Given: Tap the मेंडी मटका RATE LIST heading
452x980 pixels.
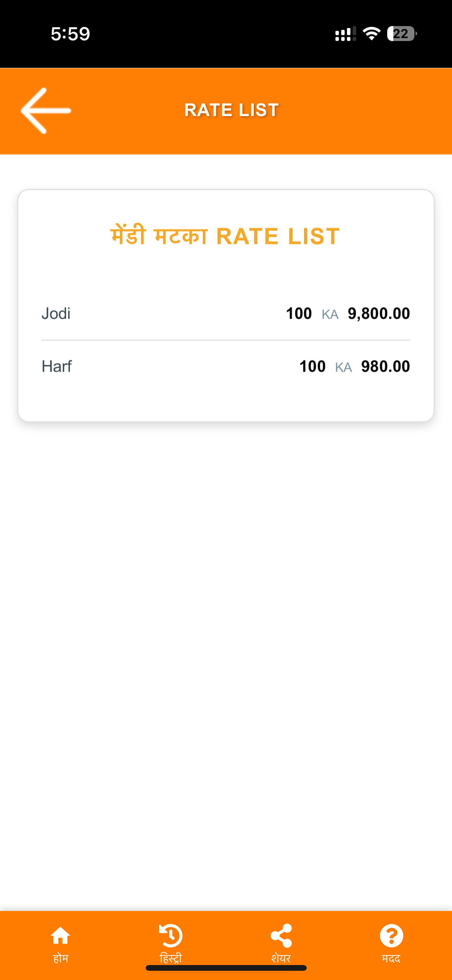Looking at the screenshot, I should click(225, 236).
